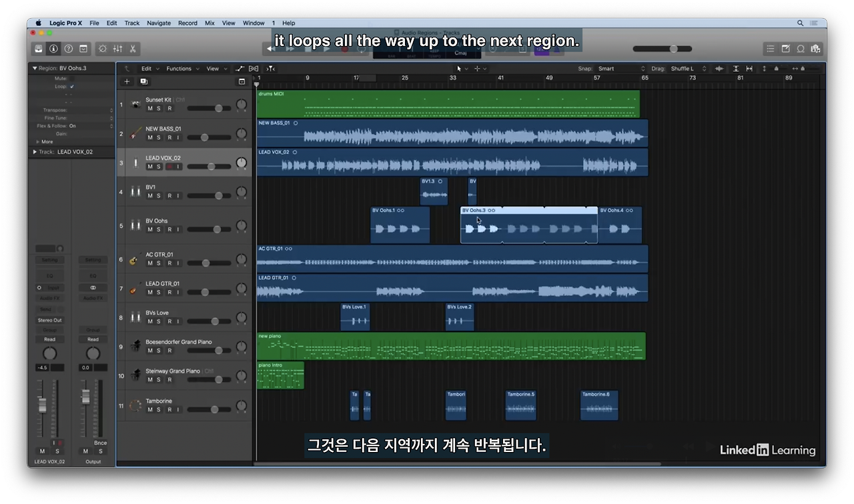The height and width of the screenshot is (504, 854).
Task: Open Spotlight search in menu bar
Action: coord(800,23)
